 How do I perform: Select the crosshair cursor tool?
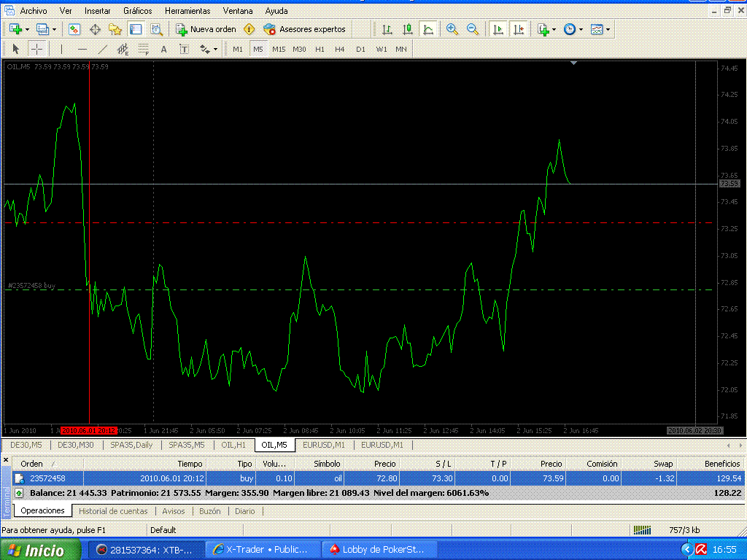point(36,49)
